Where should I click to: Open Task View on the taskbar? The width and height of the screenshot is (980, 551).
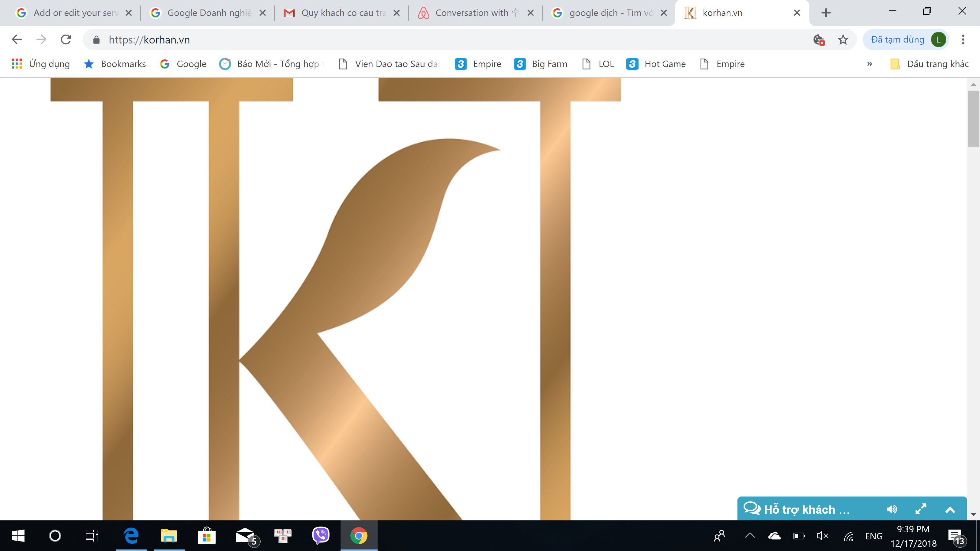coord(92,536)
